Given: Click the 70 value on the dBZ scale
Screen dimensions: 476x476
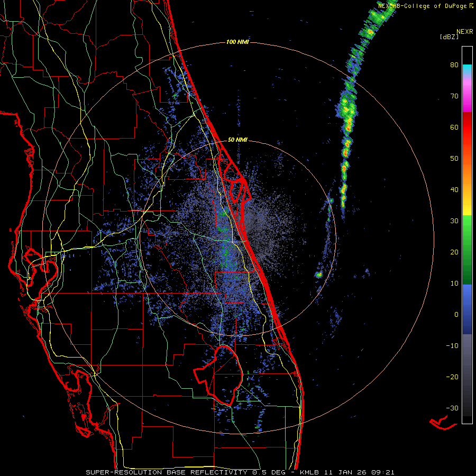Looking at the screenshot, I should click(x=454, y=96).
